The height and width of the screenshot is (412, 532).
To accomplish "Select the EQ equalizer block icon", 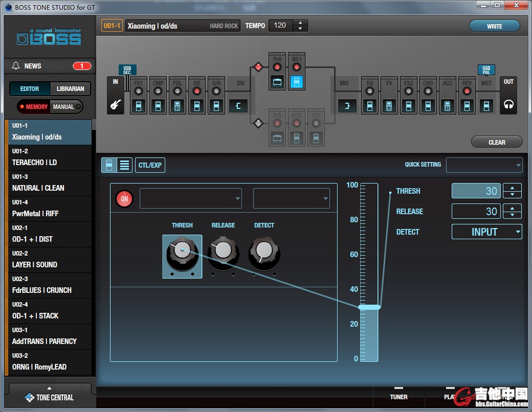I will 370,106.
